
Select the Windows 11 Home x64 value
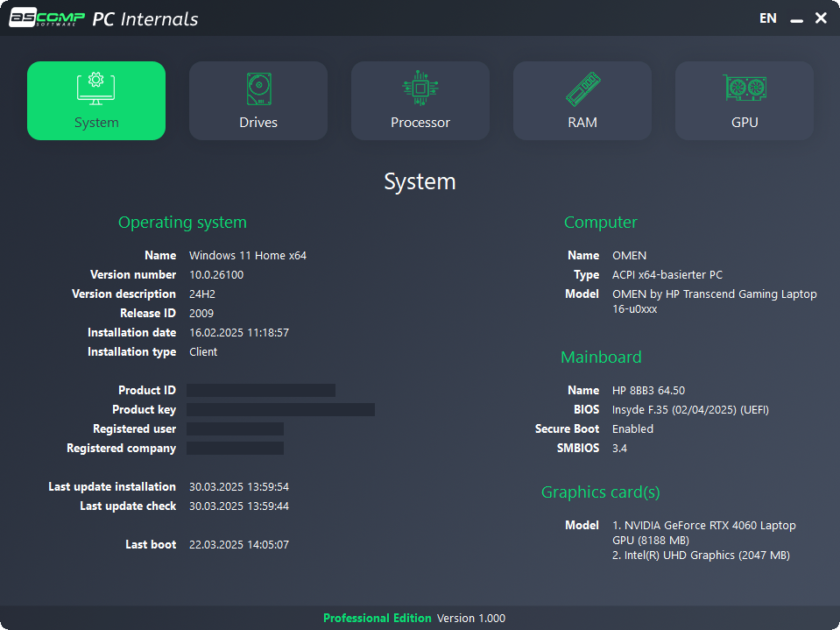[x=248, y=256]
